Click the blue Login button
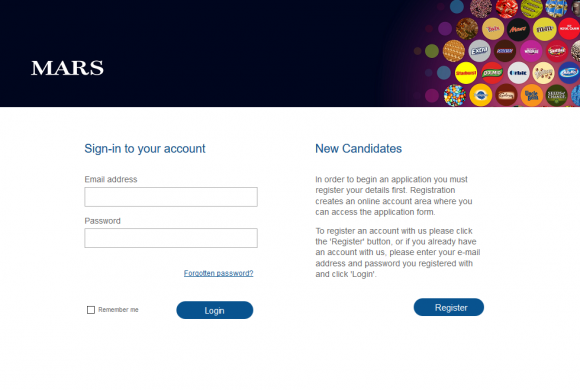580x390 pixels. click(215, 310)
